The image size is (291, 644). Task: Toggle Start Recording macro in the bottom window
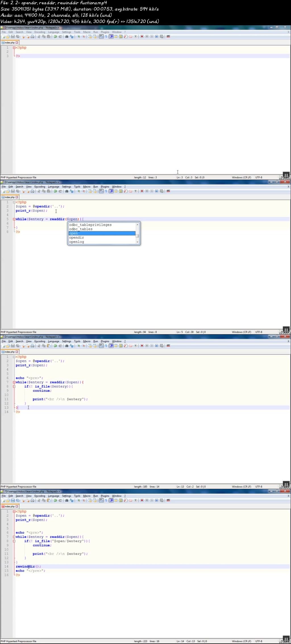tap(142, 500)
